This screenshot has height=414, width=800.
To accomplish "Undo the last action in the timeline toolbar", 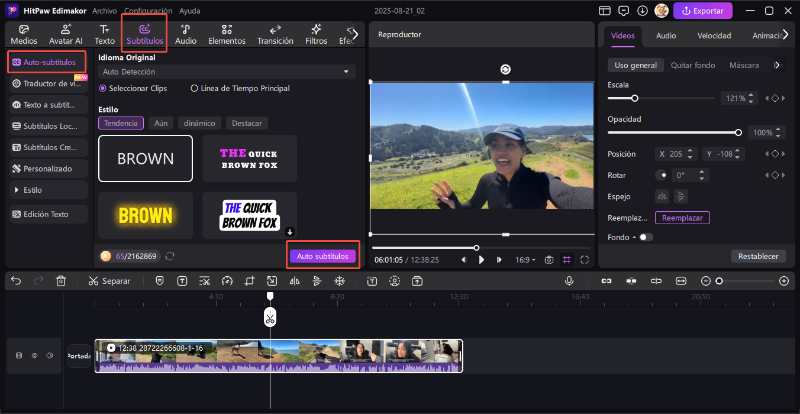I will [16, 281].
